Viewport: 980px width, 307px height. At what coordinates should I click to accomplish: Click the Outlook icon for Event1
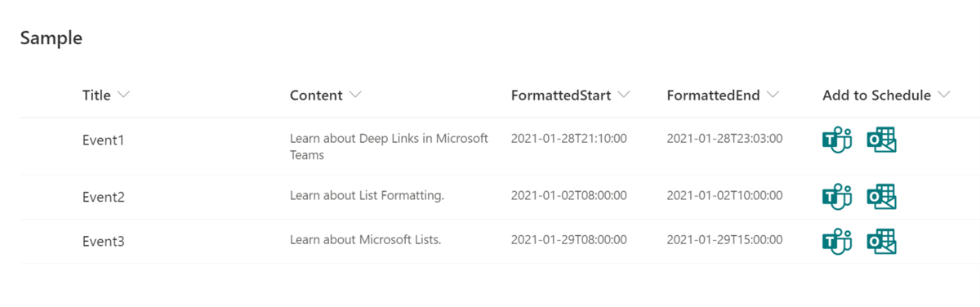[881, 140]
